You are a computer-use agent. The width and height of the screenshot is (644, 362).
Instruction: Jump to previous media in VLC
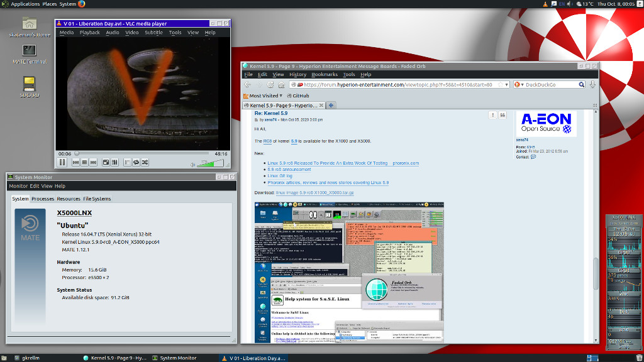75,163
